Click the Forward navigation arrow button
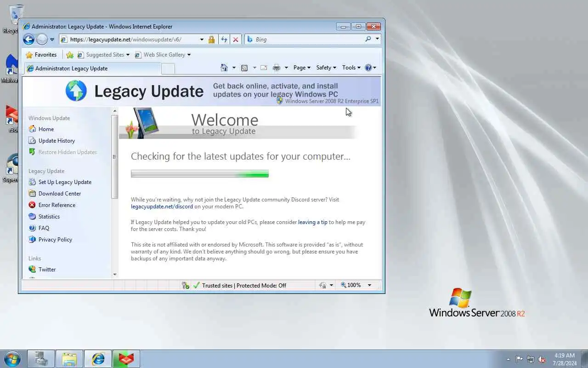 coord(42,40)
